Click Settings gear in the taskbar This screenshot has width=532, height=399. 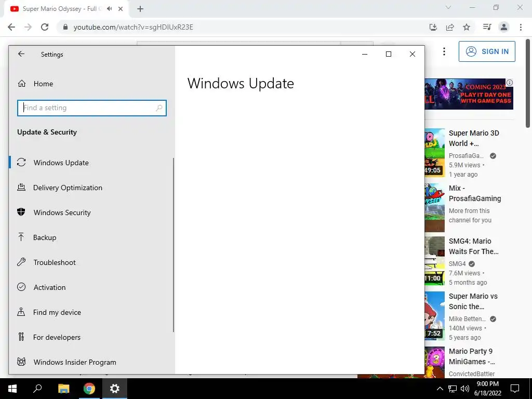(x=115, y=389)
